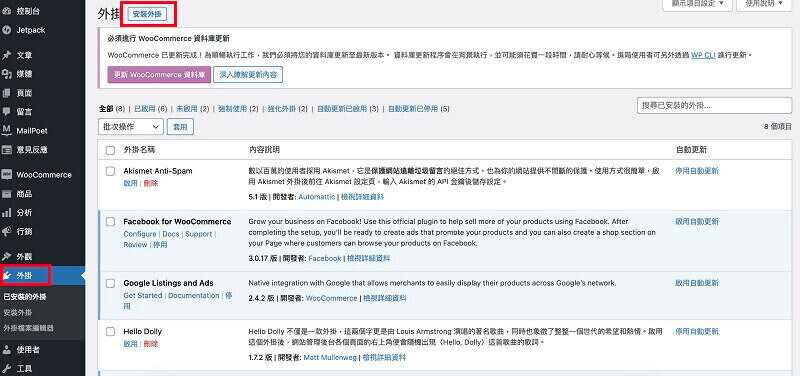The width and height of the screenshot is (800, 376).
Task: Open Configure link for Facebook for WooCommerce
Action: coord(140,234)
